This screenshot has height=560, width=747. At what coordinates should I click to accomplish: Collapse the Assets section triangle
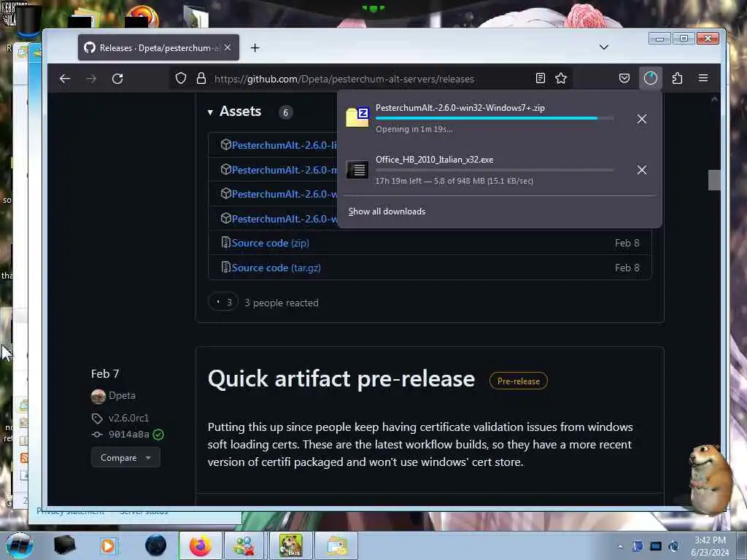click(210, 112)
